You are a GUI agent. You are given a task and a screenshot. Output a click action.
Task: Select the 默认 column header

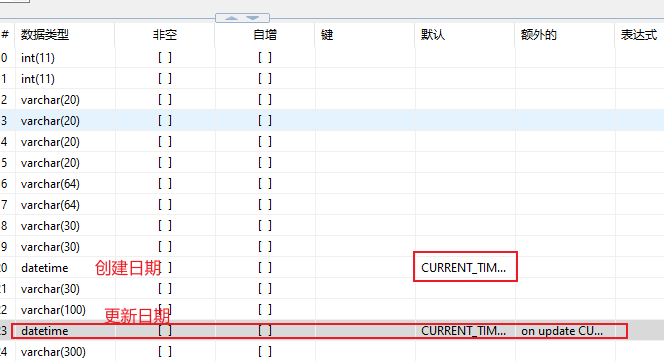(433, 35)
